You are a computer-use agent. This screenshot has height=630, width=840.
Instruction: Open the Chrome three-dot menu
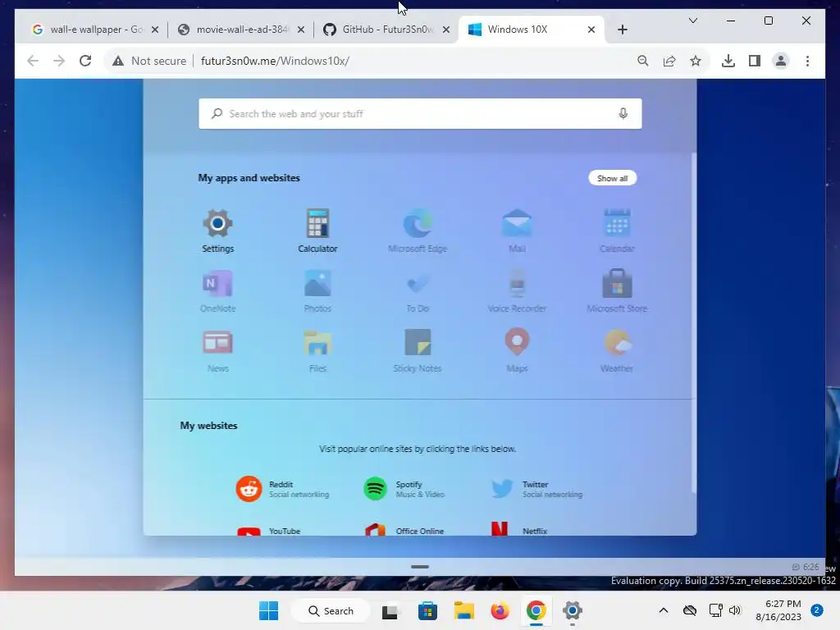[x=807, y=61]
